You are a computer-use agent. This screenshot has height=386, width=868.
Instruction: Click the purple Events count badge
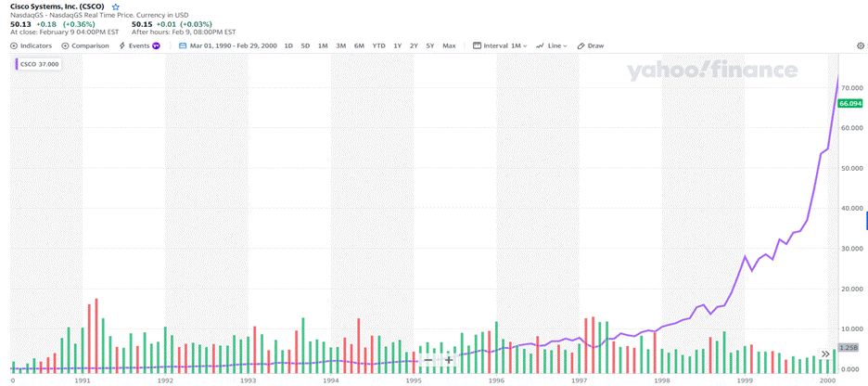(x=156, y=46)
